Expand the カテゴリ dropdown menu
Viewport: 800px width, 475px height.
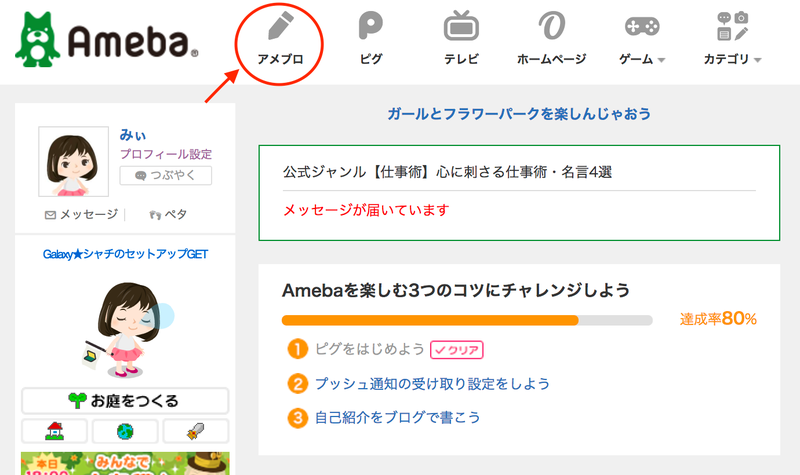click(733, 59)
